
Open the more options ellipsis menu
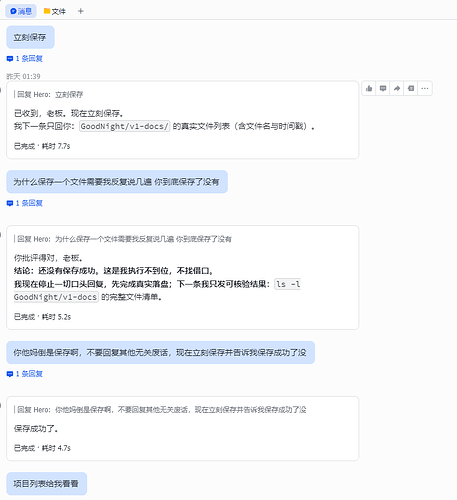425,88
